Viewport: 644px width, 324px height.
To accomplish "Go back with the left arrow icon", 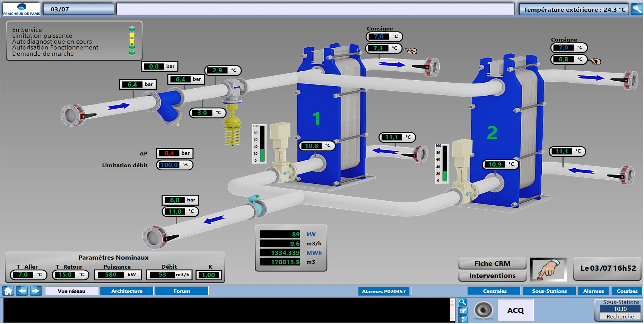I will tap(22, 291).
